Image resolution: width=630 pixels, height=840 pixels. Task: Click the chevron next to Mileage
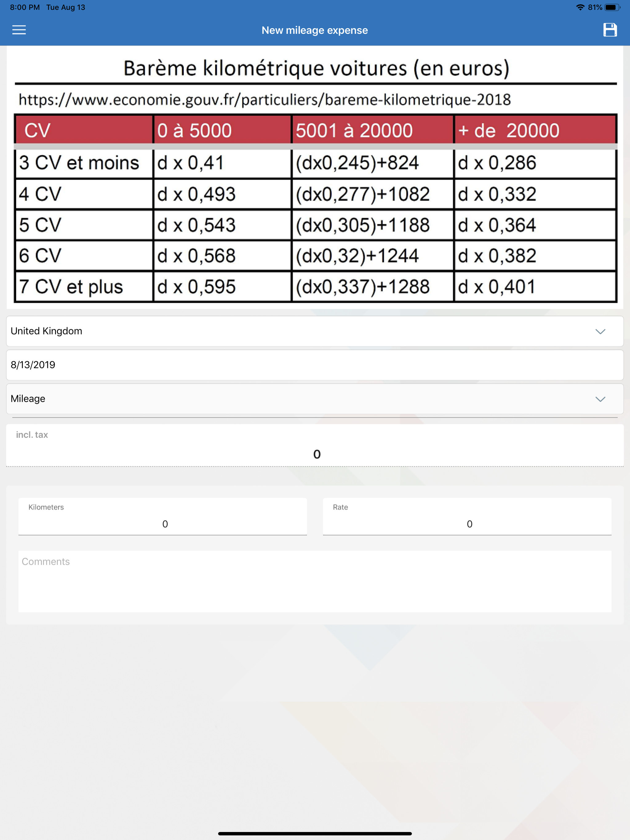click(x=600, y=399)
